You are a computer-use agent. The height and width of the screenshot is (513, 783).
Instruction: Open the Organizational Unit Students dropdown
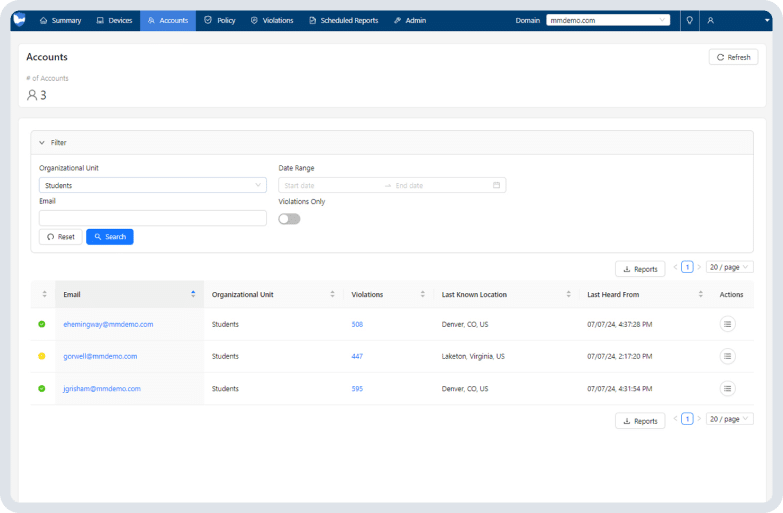point(153,185)
